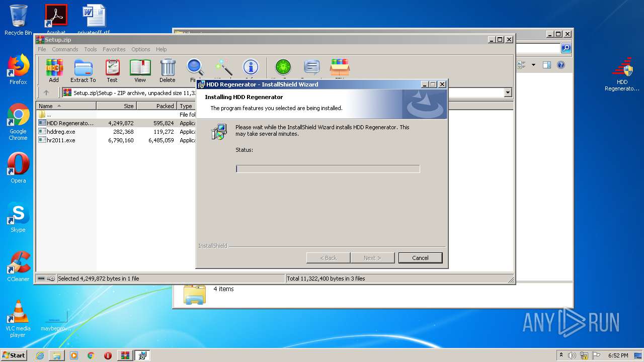Screen dimensions: 644x362
Task: Sort file list by Size column
Action: click(x=116, y=106)
